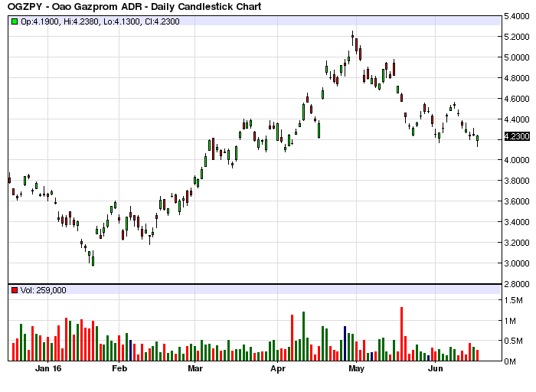Click the tallest red volume bar in late May

[402, 334]
